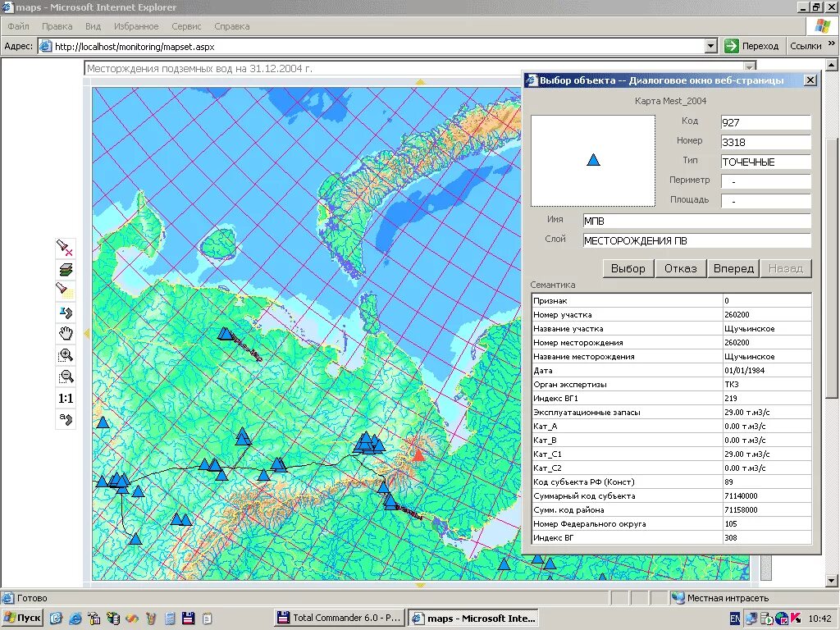Click the Слой field МЕСТОРОЖДЕНИЯ ПВ
This screenshot has height=630, width=840.
pos(696,240)
